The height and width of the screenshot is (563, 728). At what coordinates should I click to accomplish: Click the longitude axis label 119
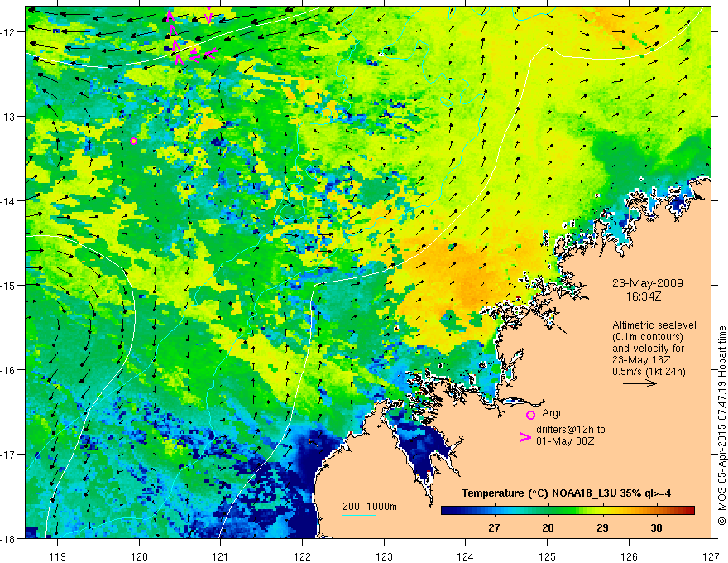pos(58,556)
